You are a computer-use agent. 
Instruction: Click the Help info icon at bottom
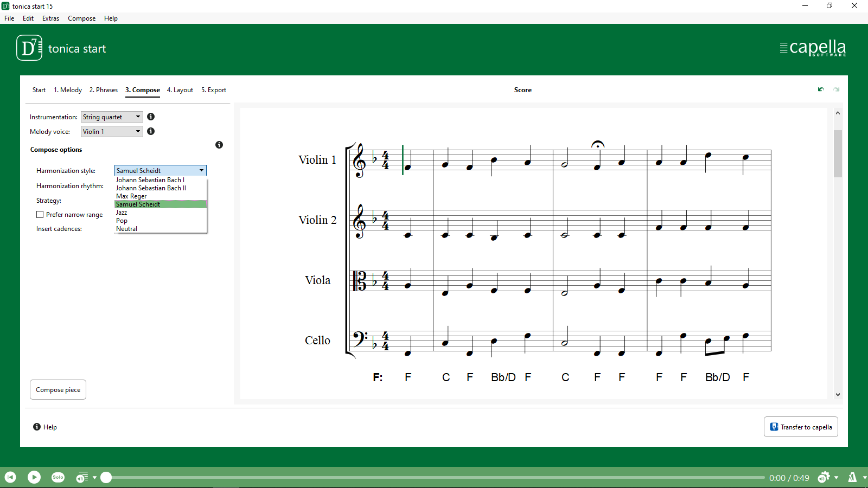(x=37, y=427)
